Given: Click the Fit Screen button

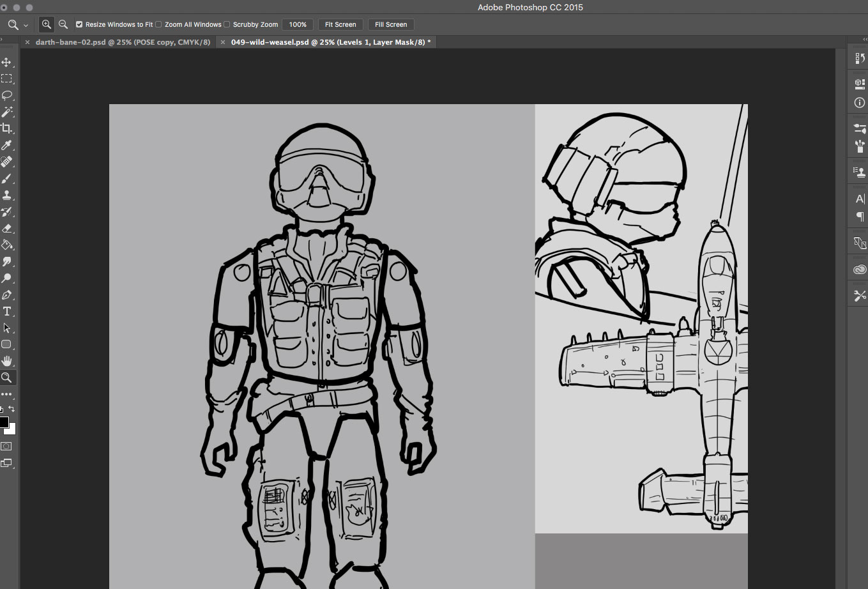Looking at the screenshot, I should pos(340,24).
